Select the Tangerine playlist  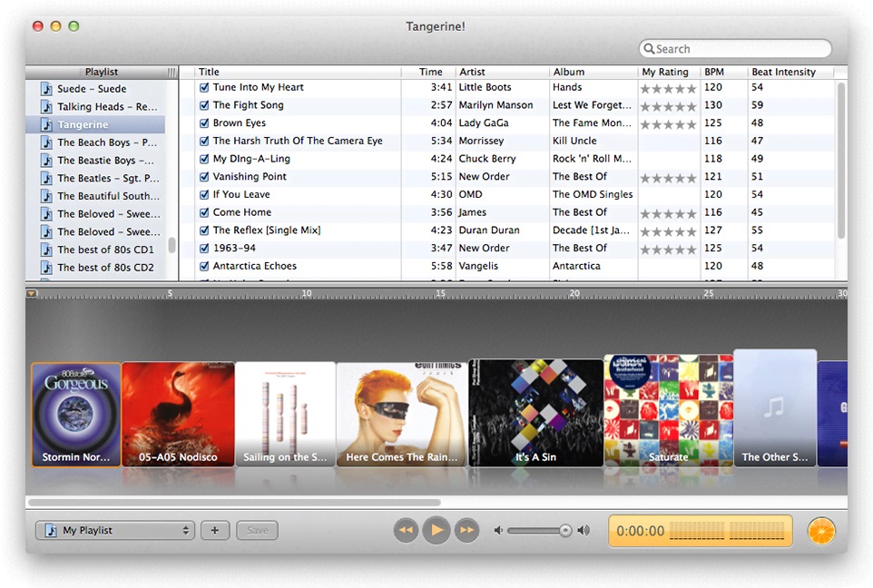point(96,124)
